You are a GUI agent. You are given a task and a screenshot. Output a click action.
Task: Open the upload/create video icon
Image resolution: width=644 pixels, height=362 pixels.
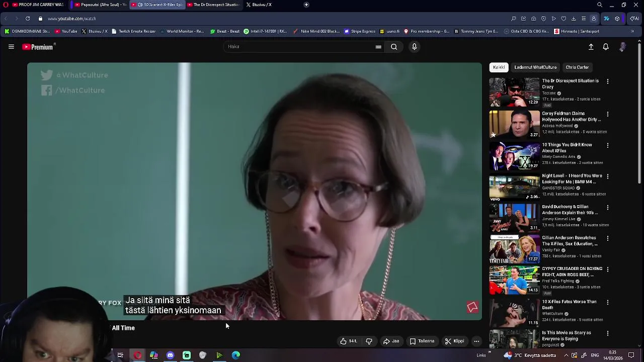point(591,47)
